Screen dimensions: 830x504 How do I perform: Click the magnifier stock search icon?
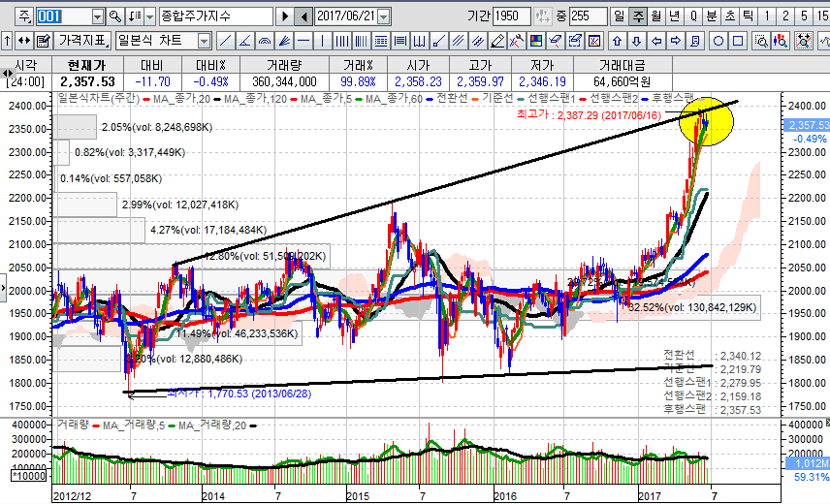click(x=114, y=16)
